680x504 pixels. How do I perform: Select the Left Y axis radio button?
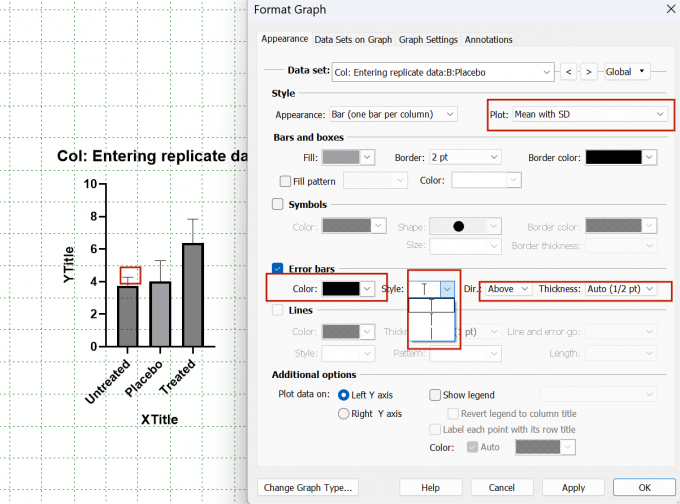343,395
